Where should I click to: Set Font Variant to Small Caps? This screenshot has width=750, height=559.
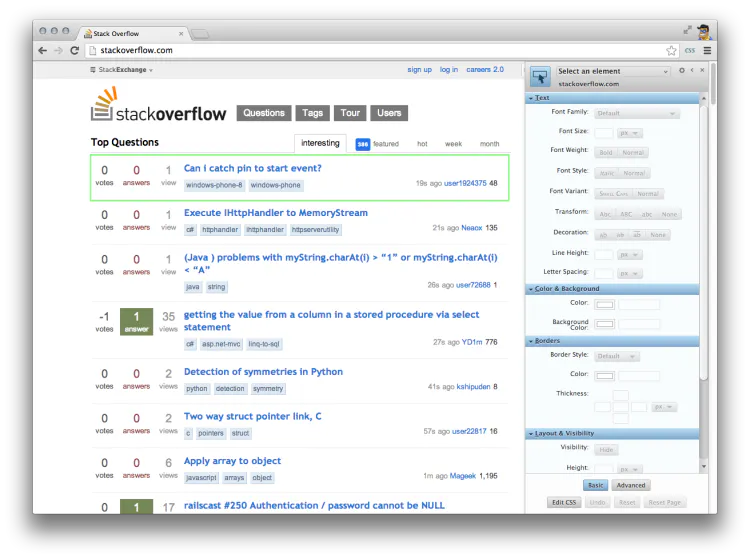[x=613, y=194]
